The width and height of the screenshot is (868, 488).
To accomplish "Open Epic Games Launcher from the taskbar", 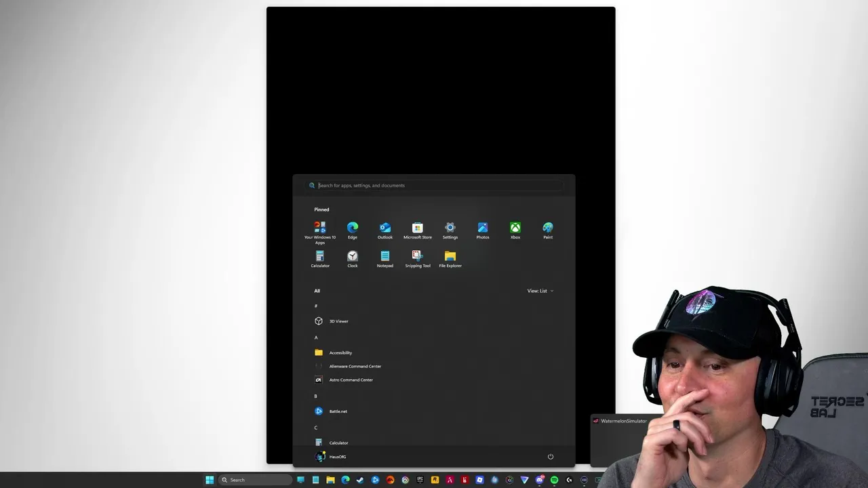I will [420, 480].
